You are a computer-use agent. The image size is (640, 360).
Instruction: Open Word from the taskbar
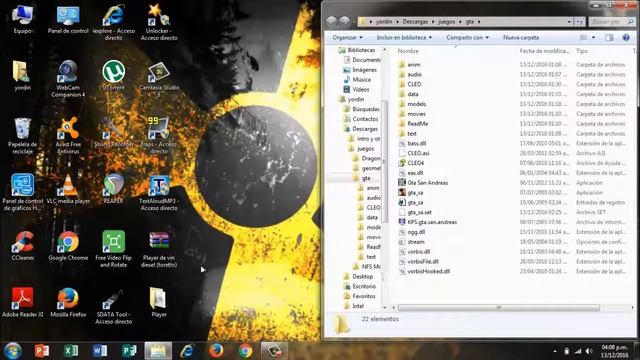coord(100,351)
